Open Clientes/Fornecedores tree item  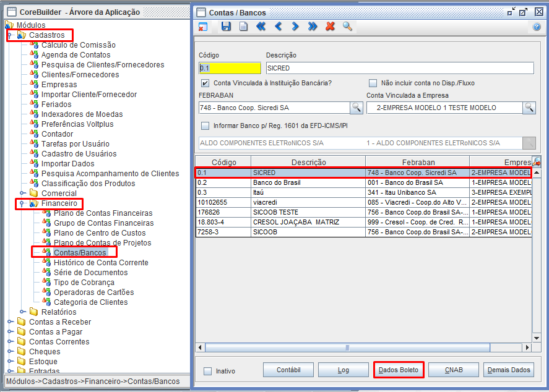pyautogui.click(x=80, y=74)
